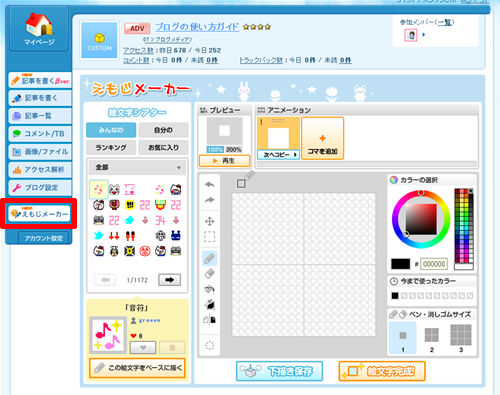
Task: Click the redo arrow in the drawing toolbar
Action: 210,200
